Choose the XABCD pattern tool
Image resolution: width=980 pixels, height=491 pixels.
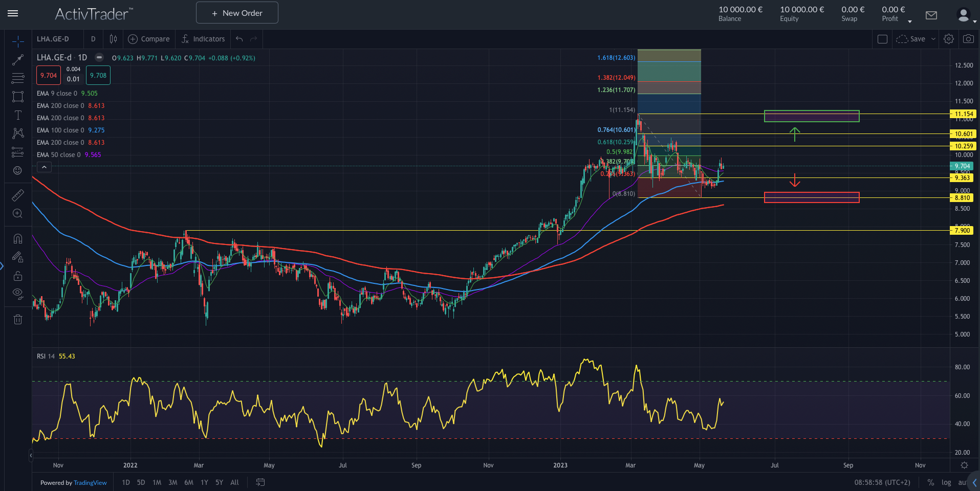(x=18, y=133)
